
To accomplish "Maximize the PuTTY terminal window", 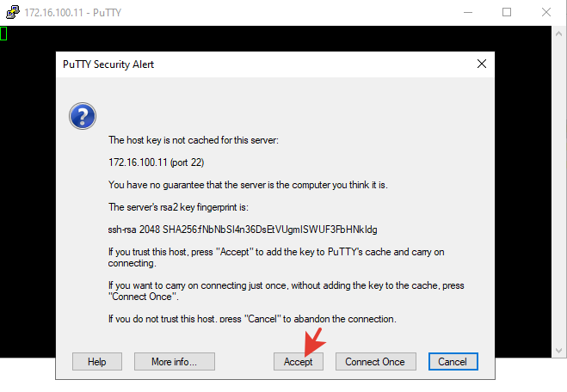I will point(507,12).
